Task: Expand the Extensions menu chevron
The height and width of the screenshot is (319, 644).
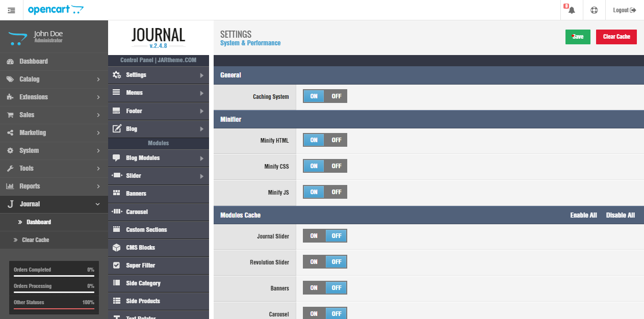Action: (x=98, y=97)
